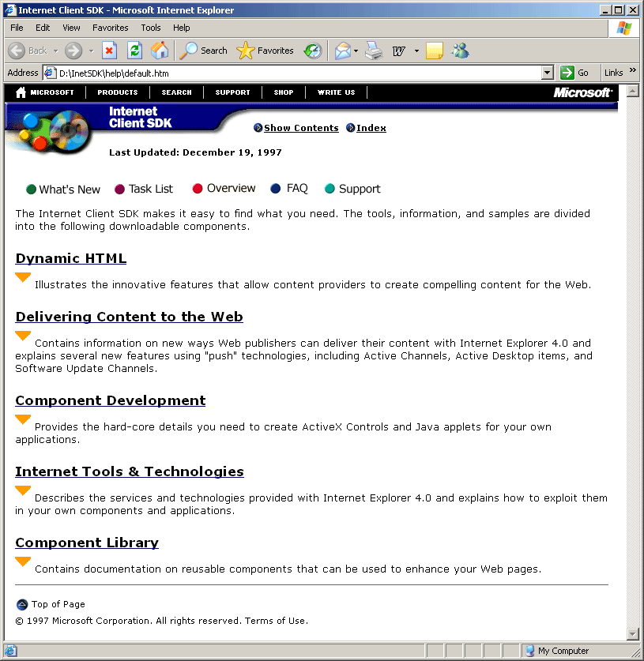
Task: Click orange arrow under Delivering Content heading
Action: click(23, 336)
